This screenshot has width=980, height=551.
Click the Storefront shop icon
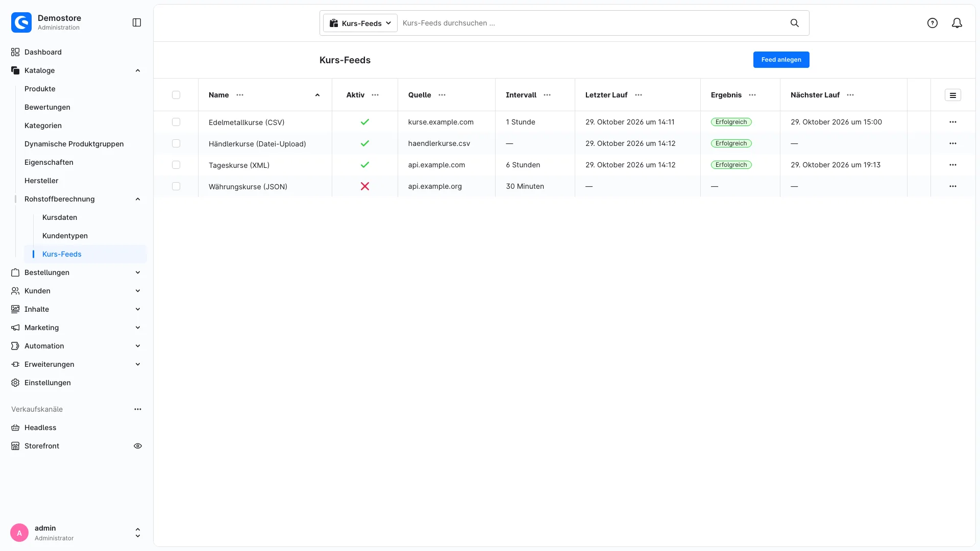[15, 446]
